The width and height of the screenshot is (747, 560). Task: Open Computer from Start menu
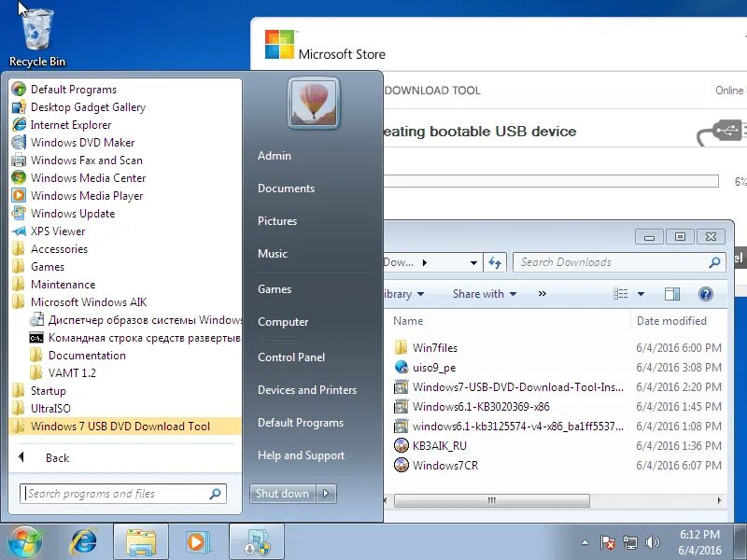coord(283,322)
